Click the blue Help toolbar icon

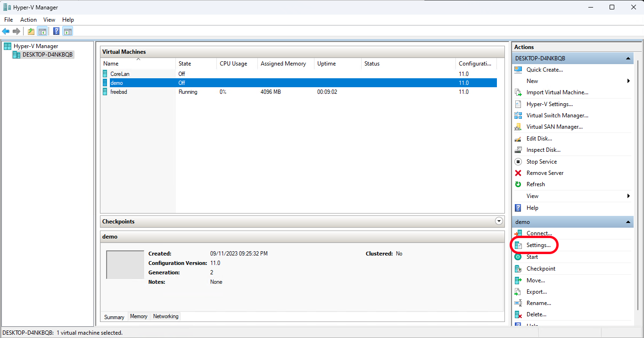click(x=56, y=32)
